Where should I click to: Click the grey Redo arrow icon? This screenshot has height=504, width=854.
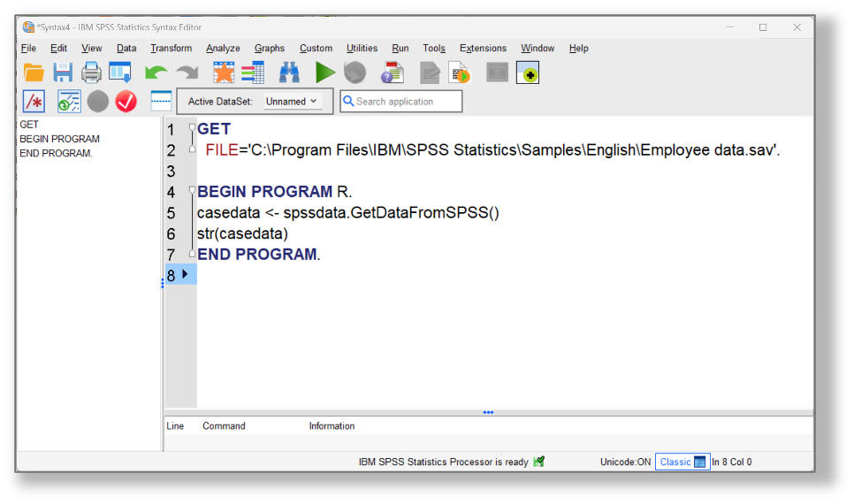(x=187, y=73)
